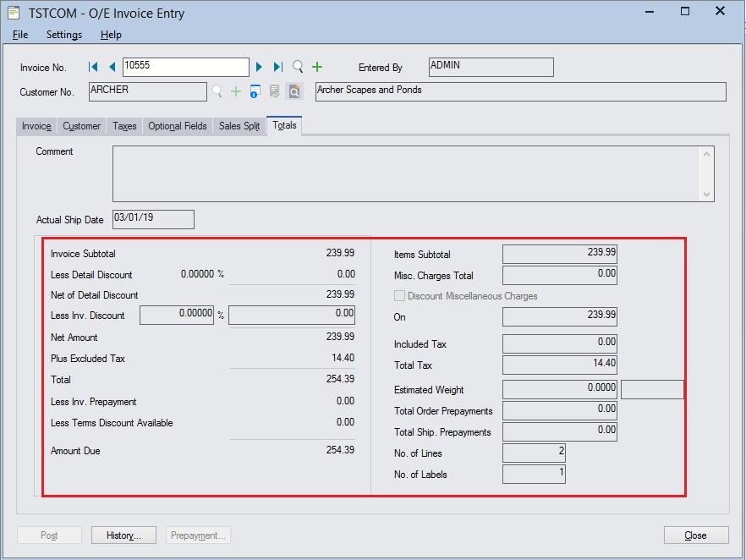This screenshot has height=560, width=746.
Task: Click the Amount Due value 254.39
Action: pyautogui.click(x=340, y=450)
